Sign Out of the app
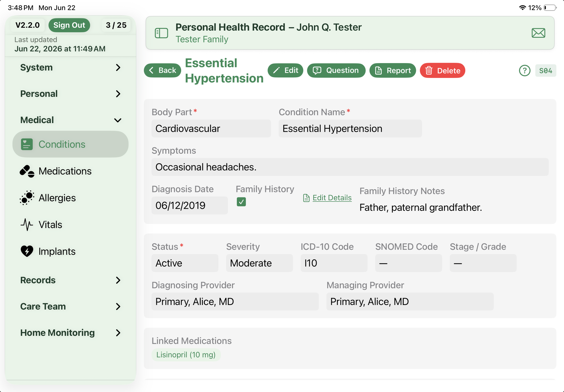Screen dimensions: 564x392 (x=69, y=25)
